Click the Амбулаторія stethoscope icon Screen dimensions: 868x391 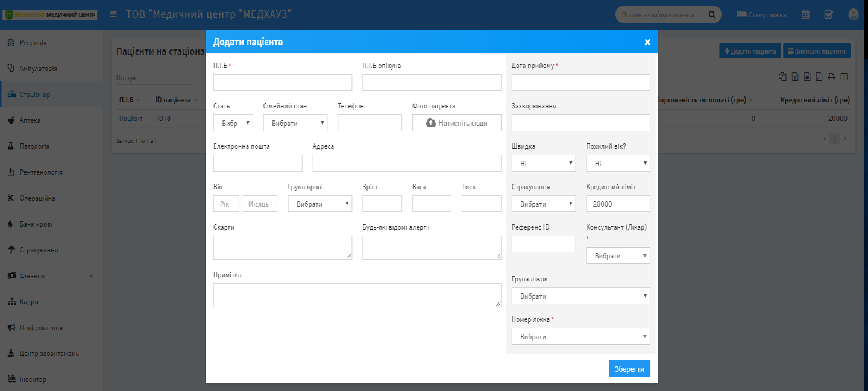tap(11, 69)
